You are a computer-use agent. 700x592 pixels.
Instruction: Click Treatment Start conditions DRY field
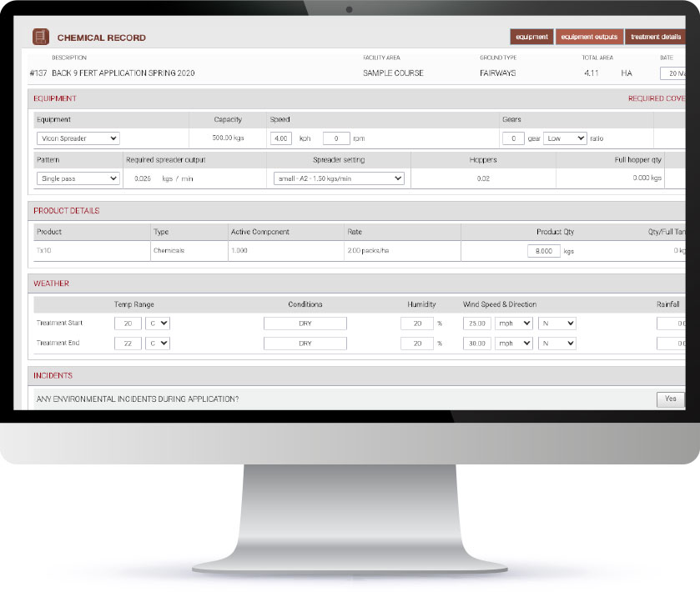[x=305, y=324]
